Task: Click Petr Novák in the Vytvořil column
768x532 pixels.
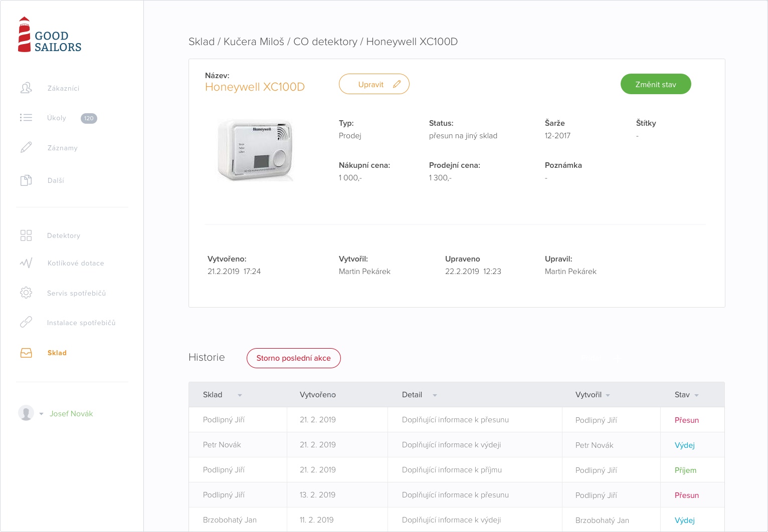Action: [595, 445]
